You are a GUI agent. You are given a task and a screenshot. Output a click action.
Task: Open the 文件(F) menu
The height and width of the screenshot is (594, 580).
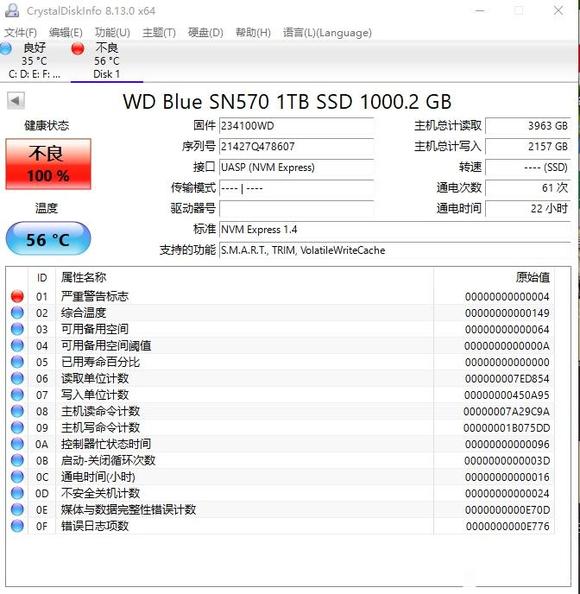[x=20, y=33]
